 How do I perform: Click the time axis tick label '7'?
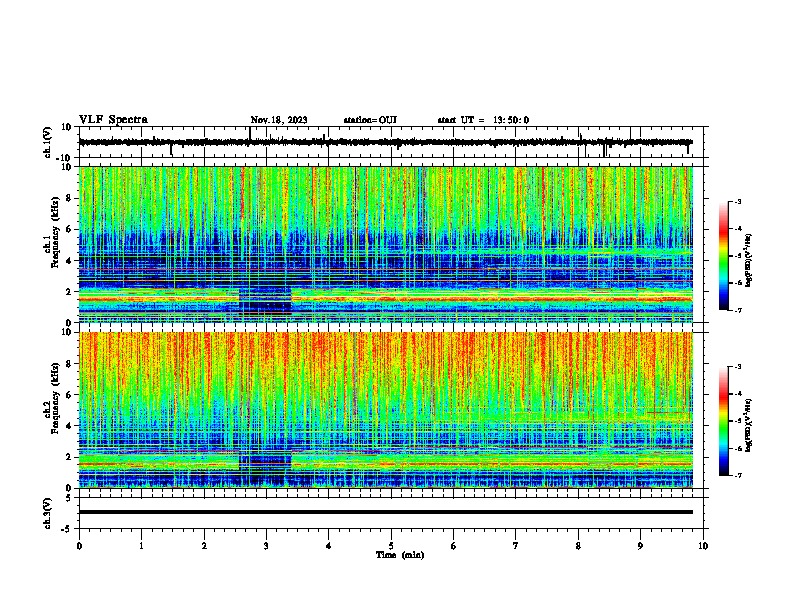pos(516,546)
